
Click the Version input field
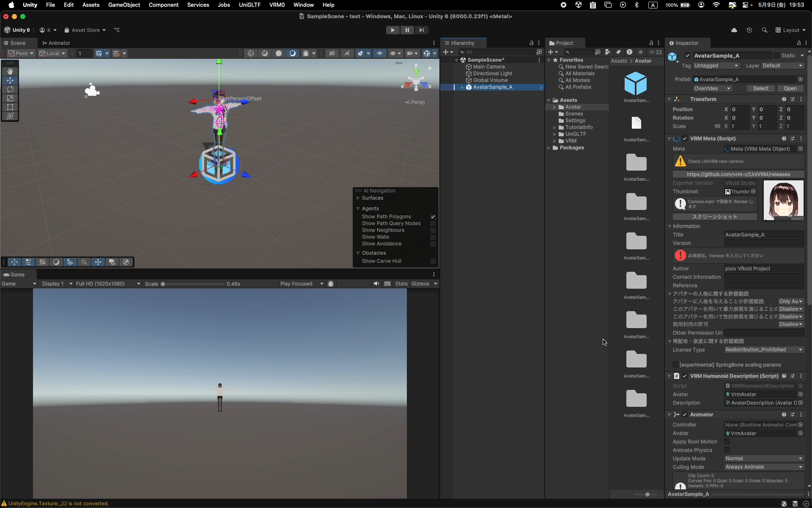coord(764,243)
